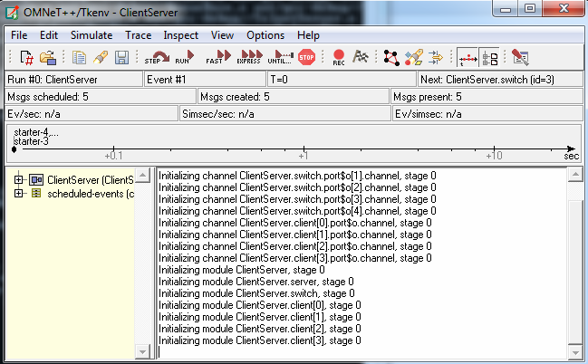
Task: Start simulation with the RUN button
Action: tap(185, 57)
